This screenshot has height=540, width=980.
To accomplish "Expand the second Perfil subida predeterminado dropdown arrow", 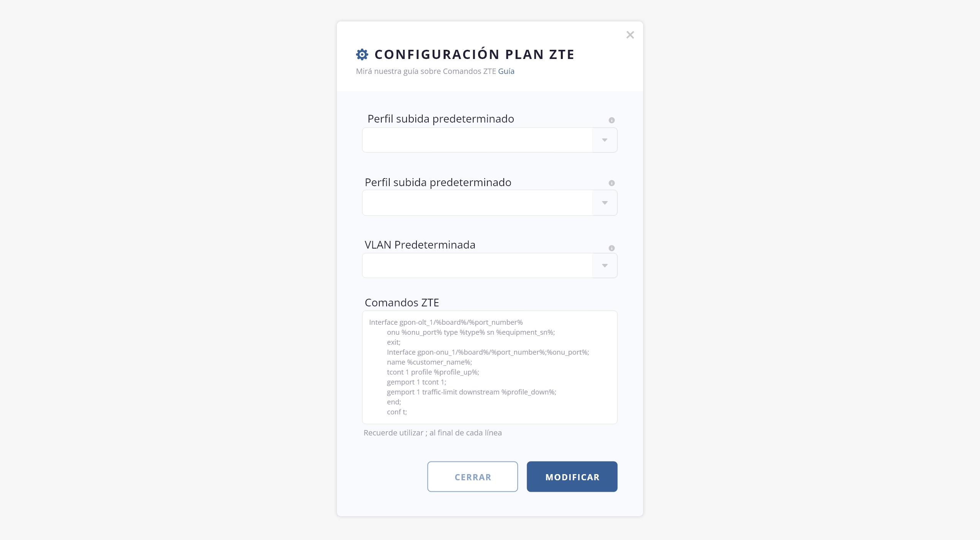I will point(604,203).
